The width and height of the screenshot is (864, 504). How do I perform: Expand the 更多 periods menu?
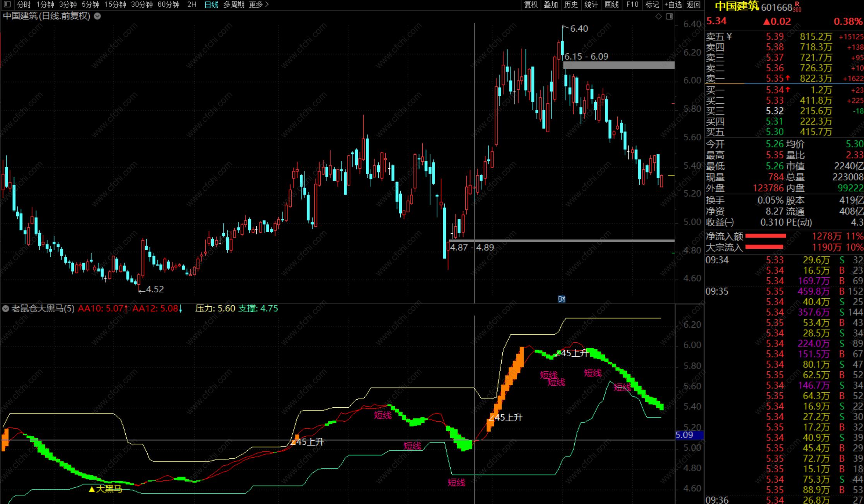[x=259, y=5]
